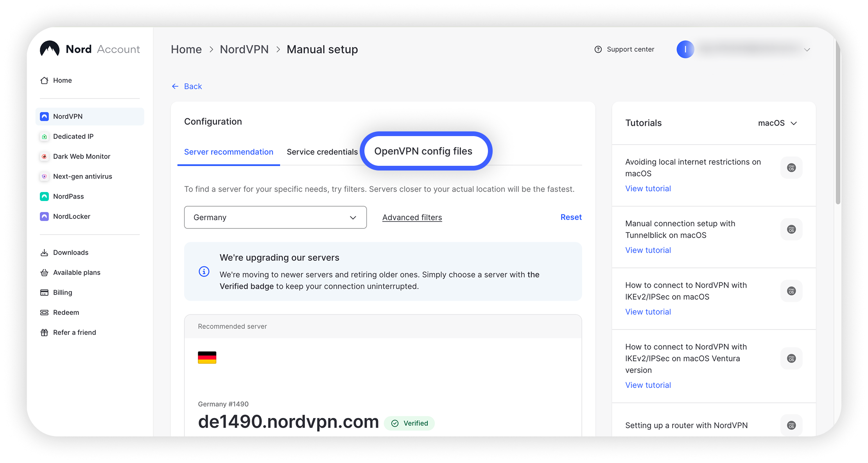The height and width of the screenshot is (463, 868).
Task: Click the Home house icon in sidebar
Action: click(x=44, y=80)
